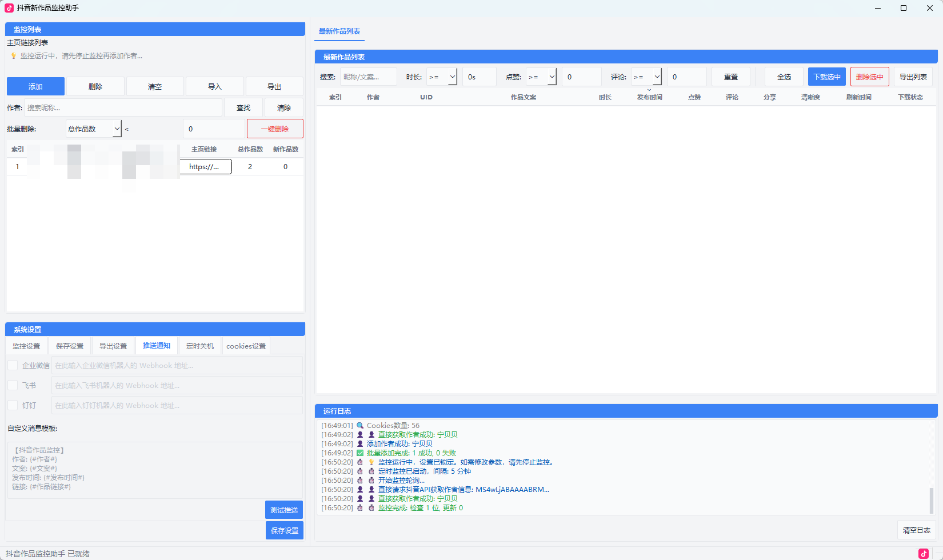Click the red 删除选中 button
The image size is (943, 560).
click(x=870, y=77)
